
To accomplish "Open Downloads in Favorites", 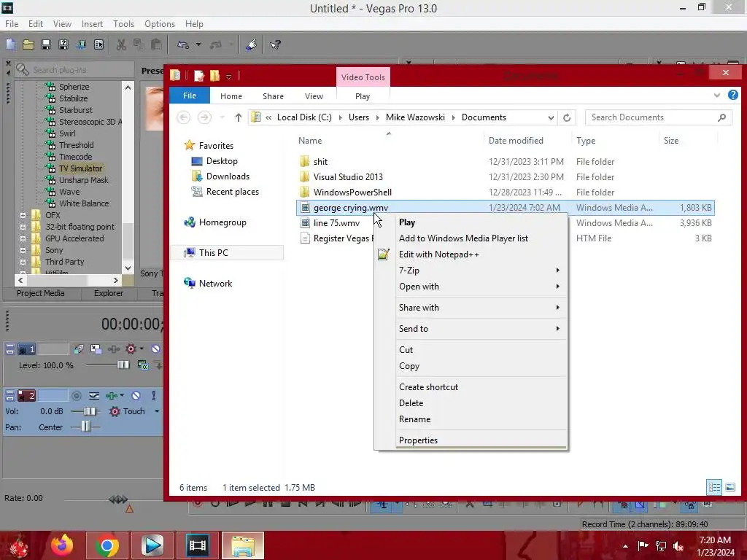I will [228, 176].
